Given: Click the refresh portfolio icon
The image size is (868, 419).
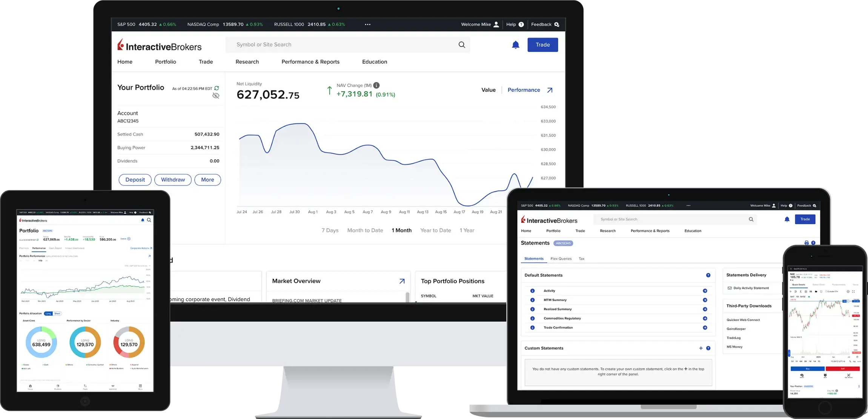Looking at the screenshot, I should click(216, 88).
